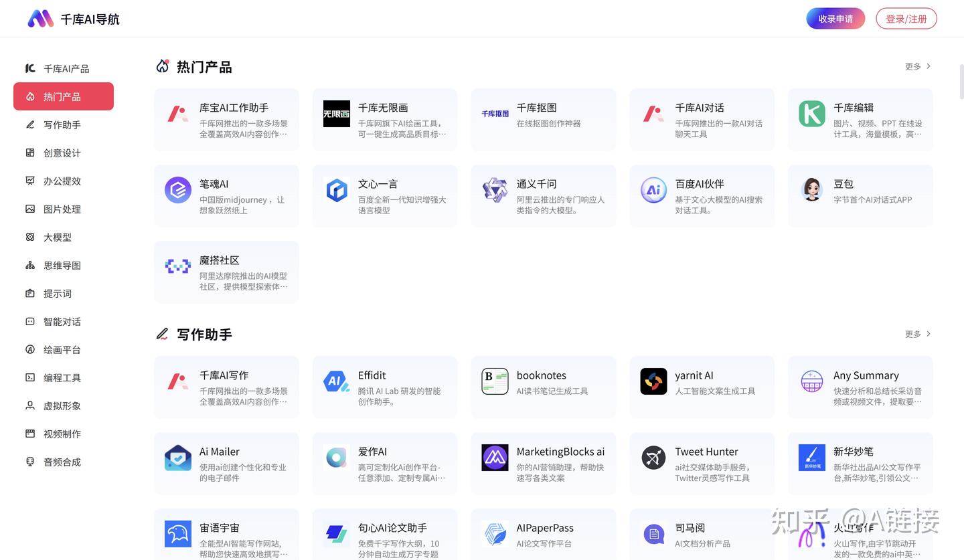This screenshot has height=560, width=964.
Task: Click 在线抠图创作神器 description text
Action: [548, 124]
